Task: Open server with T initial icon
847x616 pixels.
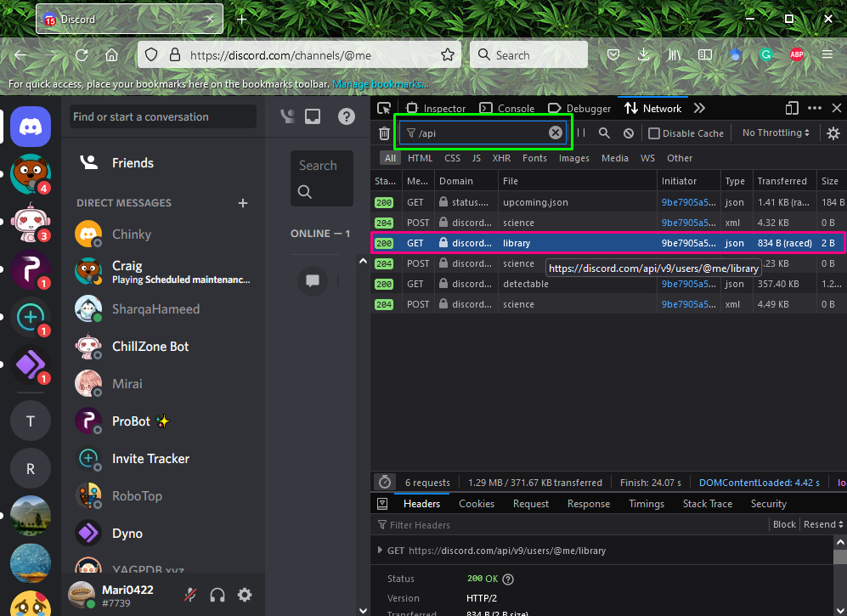Action: coord(31,421)
